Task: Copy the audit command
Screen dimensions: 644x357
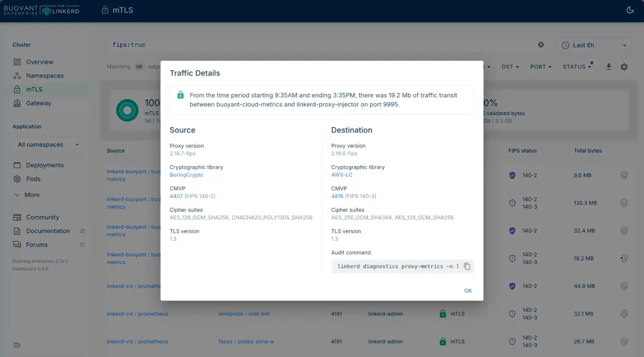Action: click(x=467, y=266)
